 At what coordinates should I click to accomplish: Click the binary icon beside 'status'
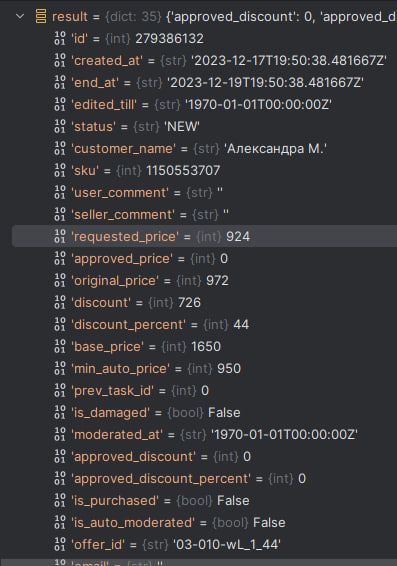point(60,126)
